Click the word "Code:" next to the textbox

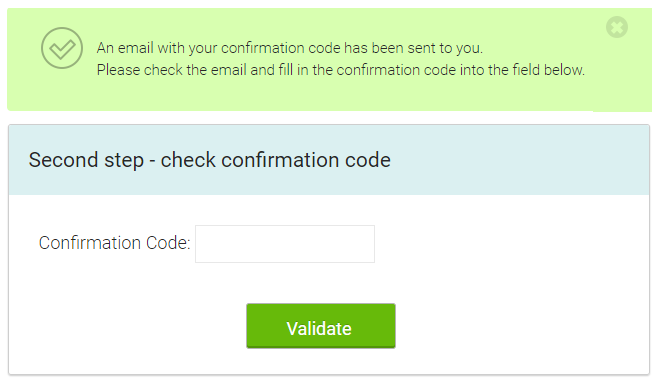pyautogui.click(x=168, y=243)
